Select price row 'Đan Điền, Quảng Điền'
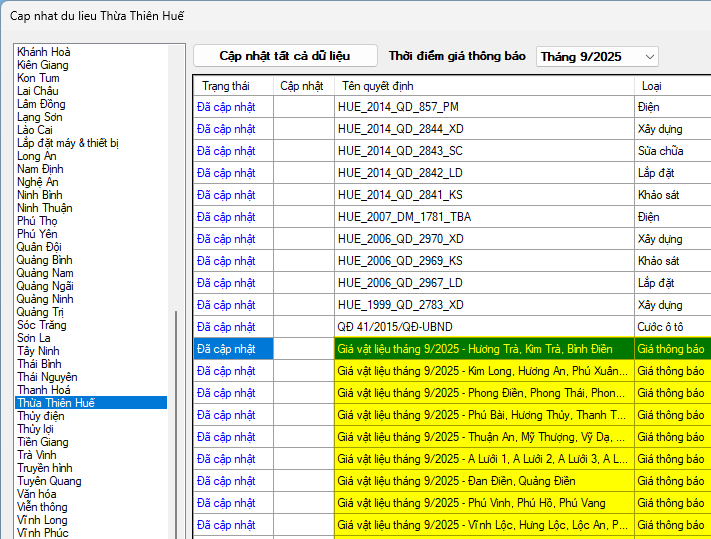This screenshot has height=539, width=711. click(x=484, y=481)
